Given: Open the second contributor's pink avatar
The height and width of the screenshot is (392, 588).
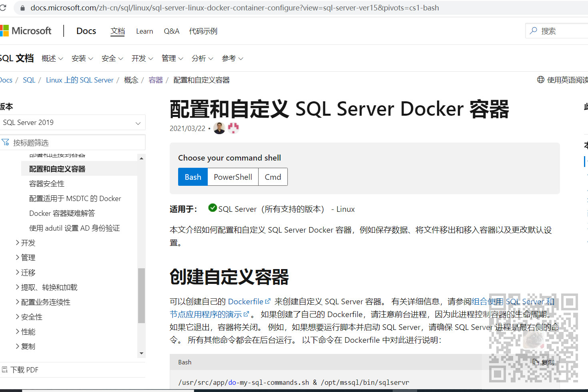Looking at the screenshot, I should point(233,128).
